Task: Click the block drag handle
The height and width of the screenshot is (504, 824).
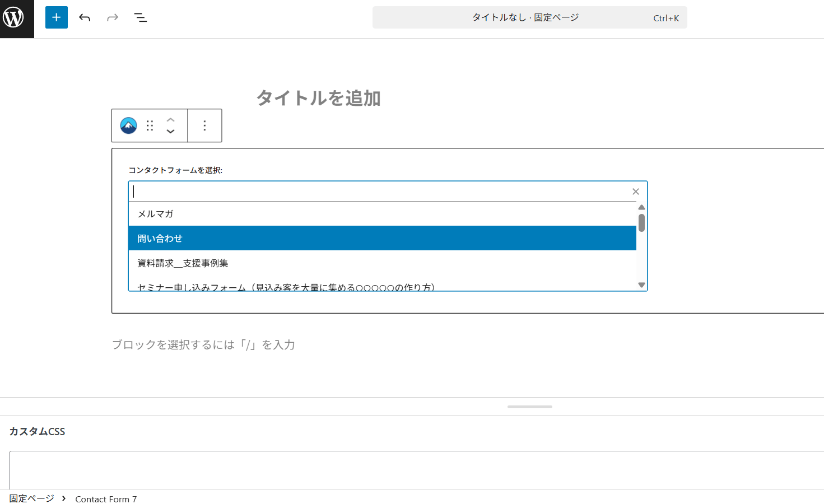Action: point(150,125)
